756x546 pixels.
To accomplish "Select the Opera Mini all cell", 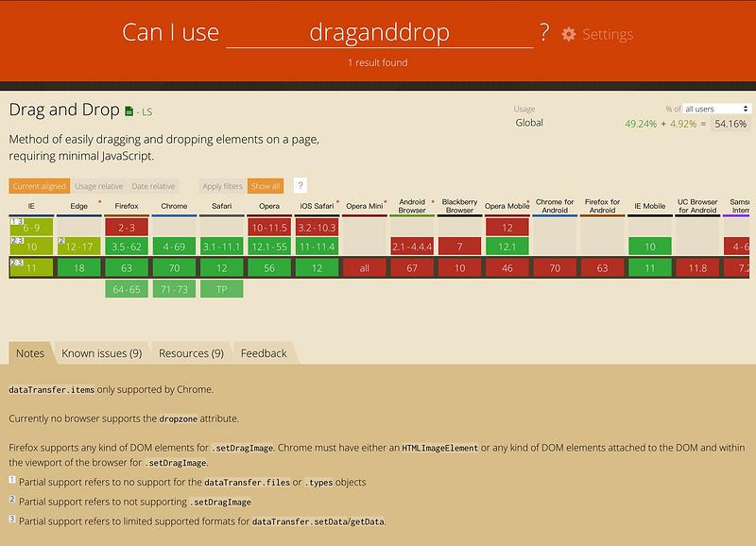I will pos(365,268).
